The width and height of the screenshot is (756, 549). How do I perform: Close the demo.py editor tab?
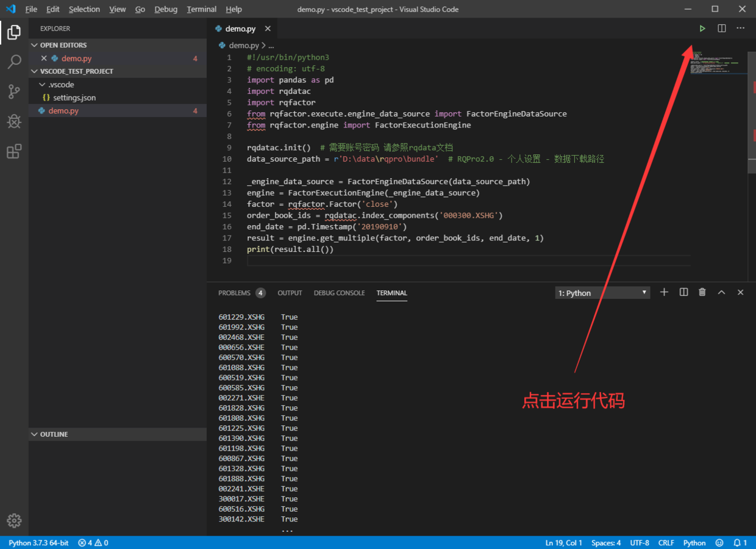[x=268, y=29]
